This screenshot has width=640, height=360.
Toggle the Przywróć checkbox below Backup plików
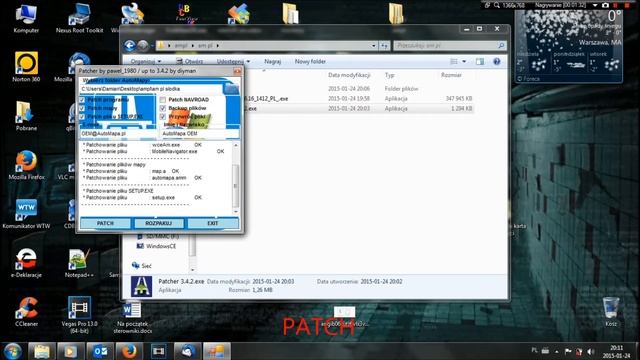coord(163,117)
